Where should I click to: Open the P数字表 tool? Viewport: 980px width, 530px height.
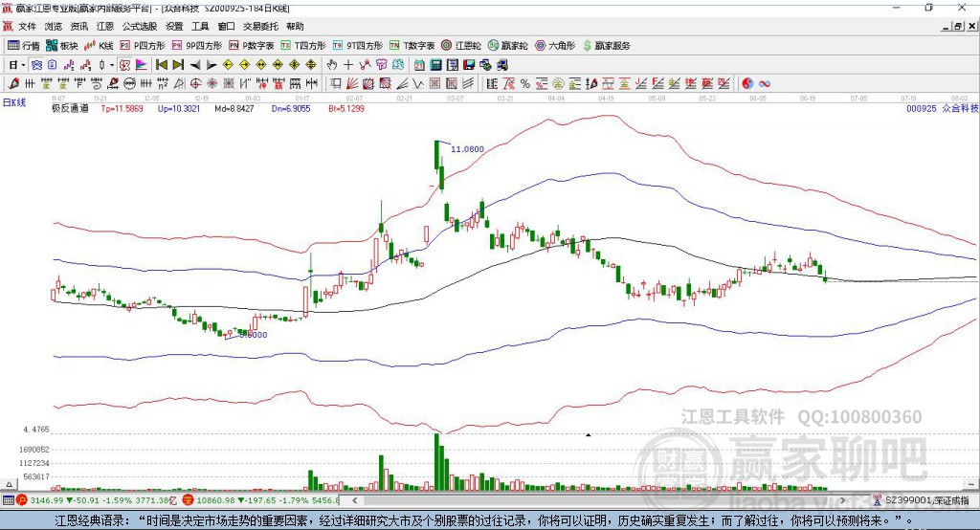252,46
